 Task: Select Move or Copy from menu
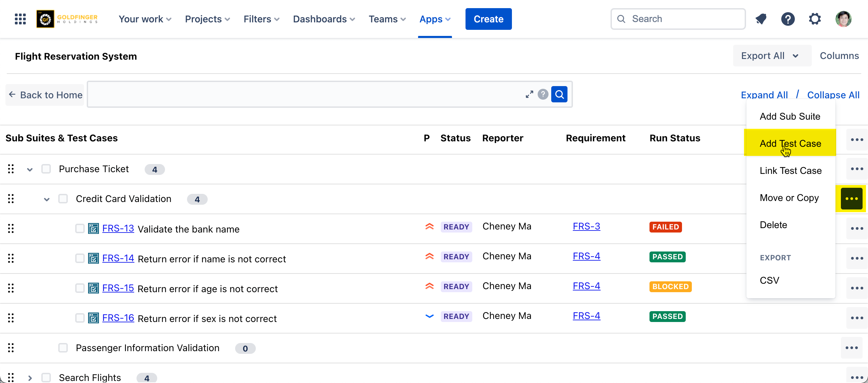coord(789,198)
